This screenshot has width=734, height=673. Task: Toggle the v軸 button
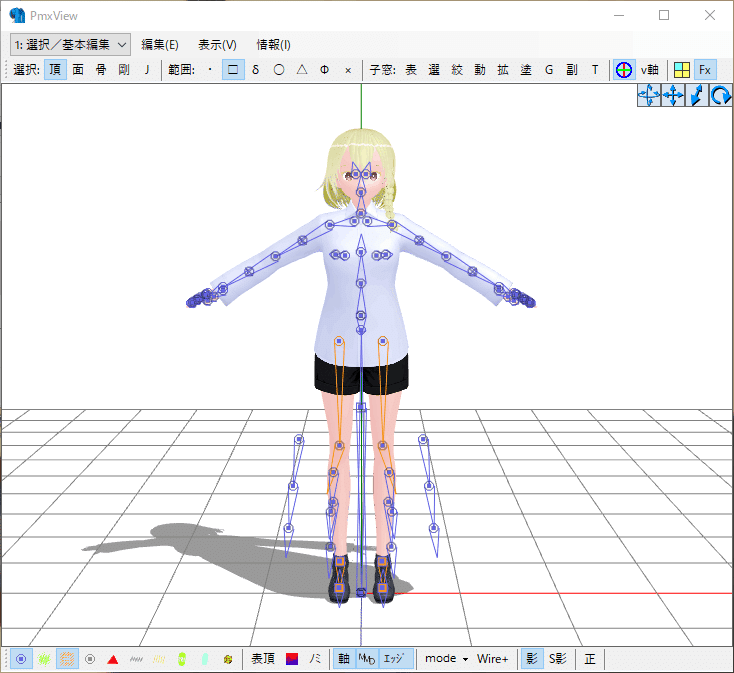click(x=650, y=70)
